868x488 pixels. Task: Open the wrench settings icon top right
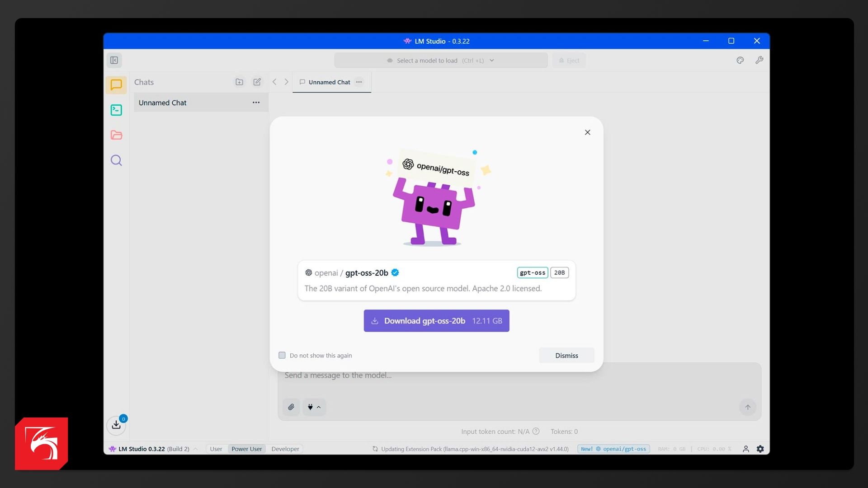[x=759, y=60]
